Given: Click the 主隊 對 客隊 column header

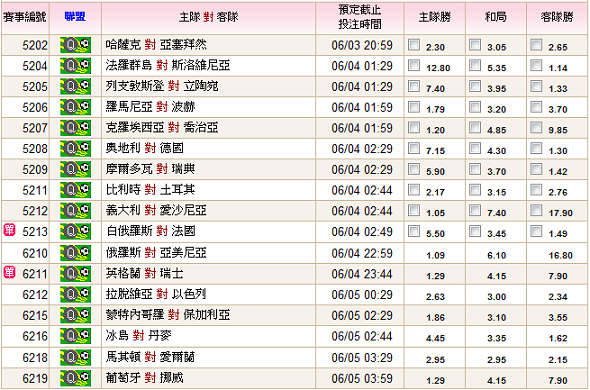Looking at the screenshot, I should point(208,17).
